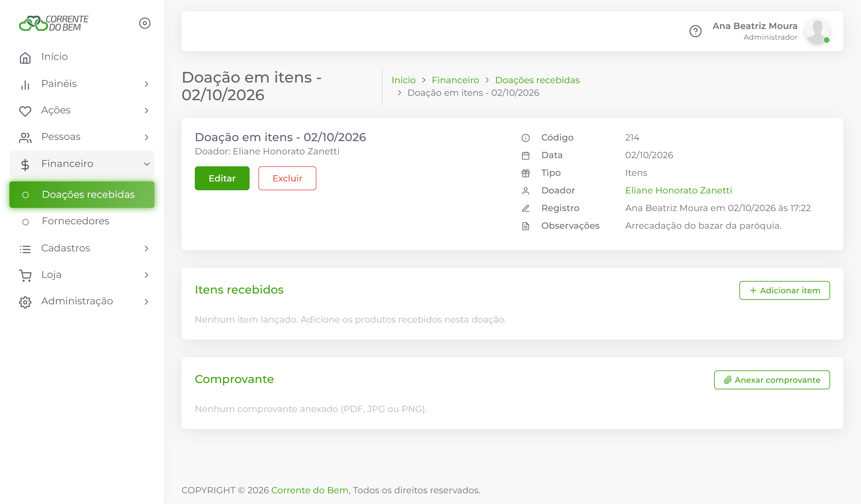The image size is (861, 504).
Task: Open Ana Beatriz Moura avatar menu
Action: click(x=817, y=31)
